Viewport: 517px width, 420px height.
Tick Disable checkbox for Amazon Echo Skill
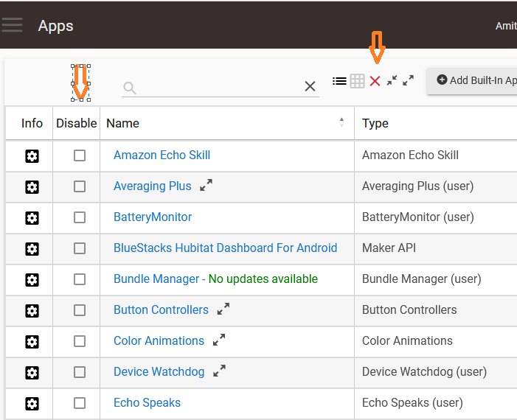pos(80,155)
